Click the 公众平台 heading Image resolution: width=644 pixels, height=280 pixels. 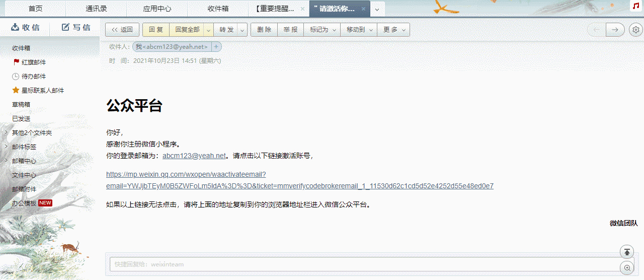(134, 106)
